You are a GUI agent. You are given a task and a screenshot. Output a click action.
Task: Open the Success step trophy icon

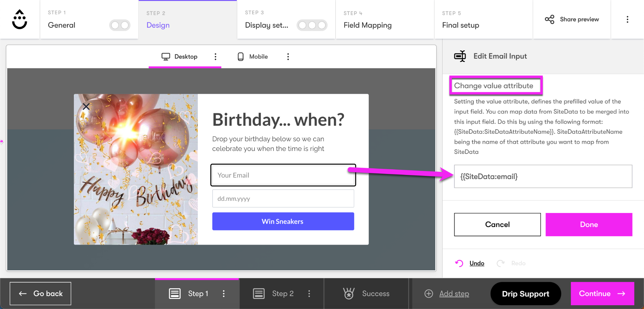[349, 293]
